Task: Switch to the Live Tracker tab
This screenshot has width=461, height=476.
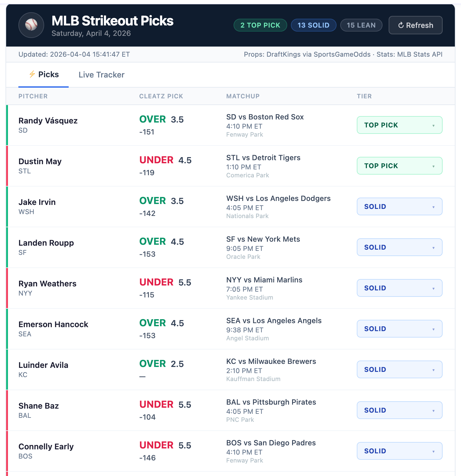Action: 101,75
